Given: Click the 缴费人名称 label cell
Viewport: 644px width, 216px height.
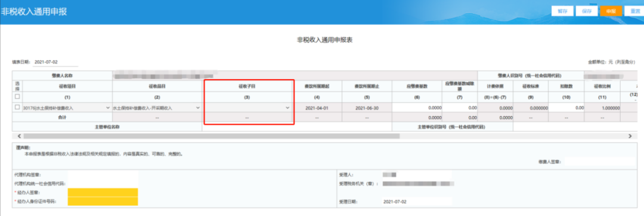Looking at the screenshot, I should point(63,76).
